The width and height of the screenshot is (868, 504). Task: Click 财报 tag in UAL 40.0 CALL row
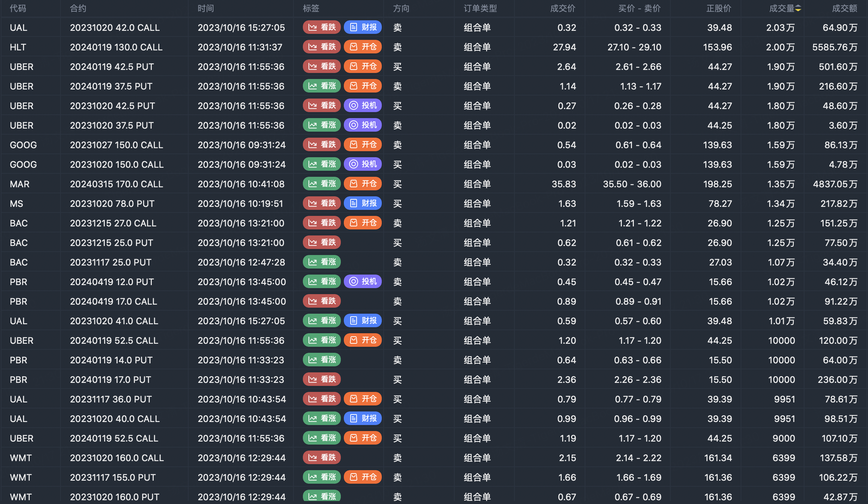[x=363, y=418]
